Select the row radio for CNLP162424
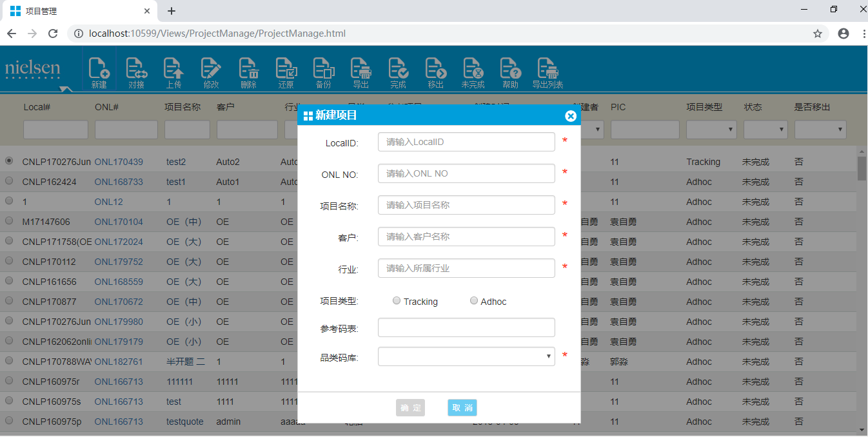 pos(9,181)
